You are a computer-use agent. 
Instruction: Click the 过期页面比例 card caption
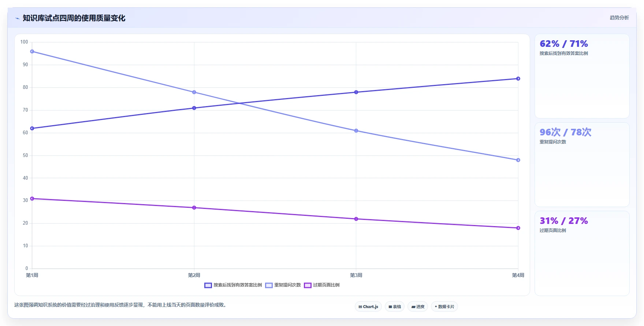[553, 231]
